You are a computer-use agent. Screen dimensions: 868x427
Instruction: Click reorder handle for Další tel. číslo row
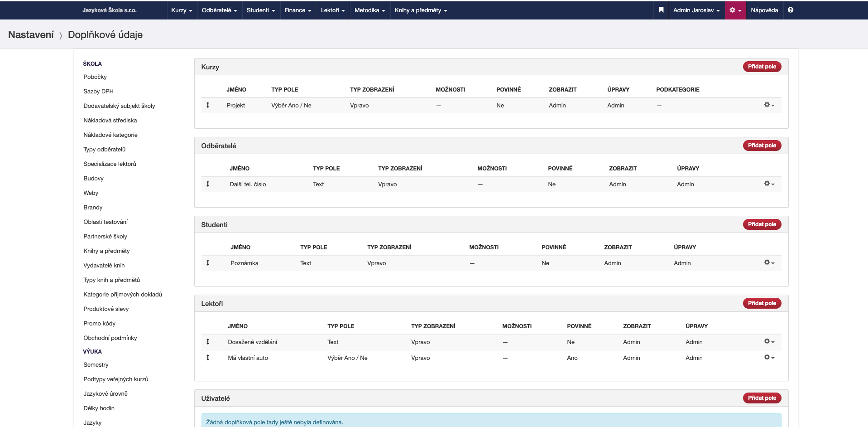click(208, 184)
